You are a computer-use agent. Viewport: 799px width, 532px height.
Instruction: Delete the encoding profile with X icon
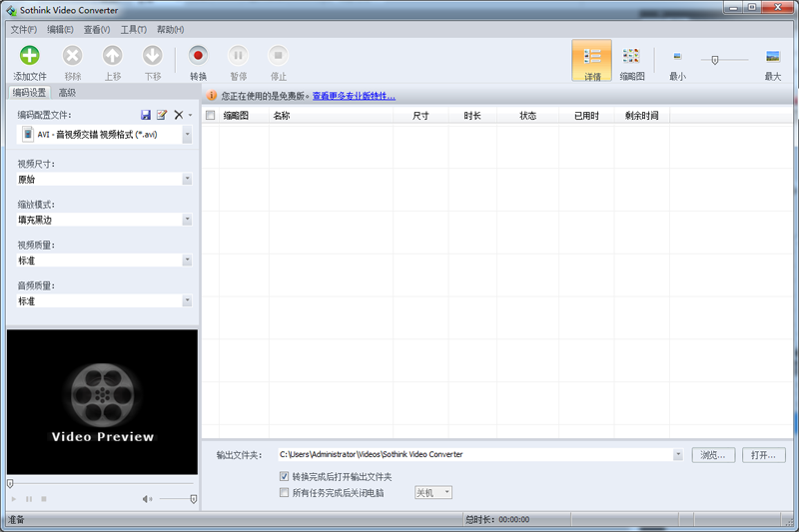click(179, 115)
